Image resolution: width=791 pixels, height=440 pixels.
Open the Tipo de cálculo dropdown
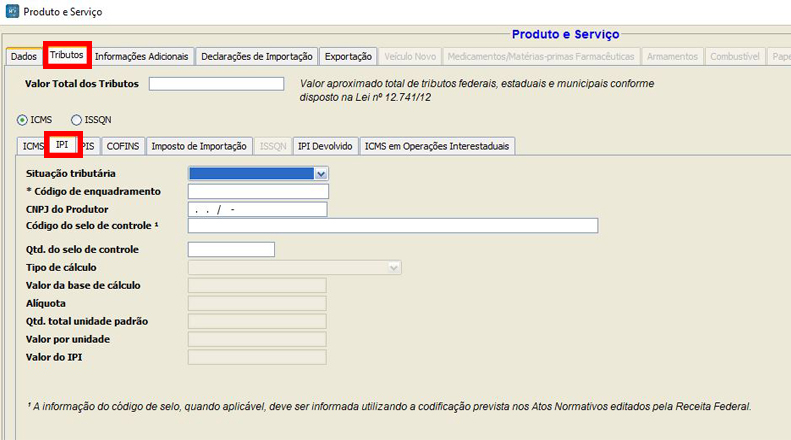pyautogui.click(x=393, y=267)
